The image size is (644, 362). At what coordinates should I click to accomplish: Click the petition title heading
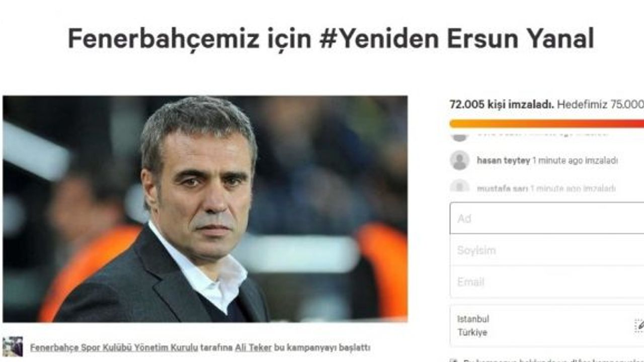[x=331, y=39]
